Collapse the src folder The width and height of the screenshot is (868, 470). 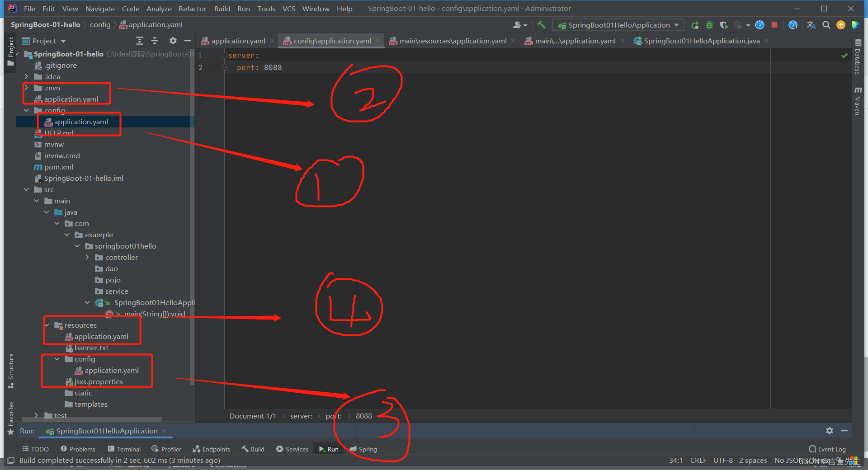pyautogui.click(x=26, y=189)
